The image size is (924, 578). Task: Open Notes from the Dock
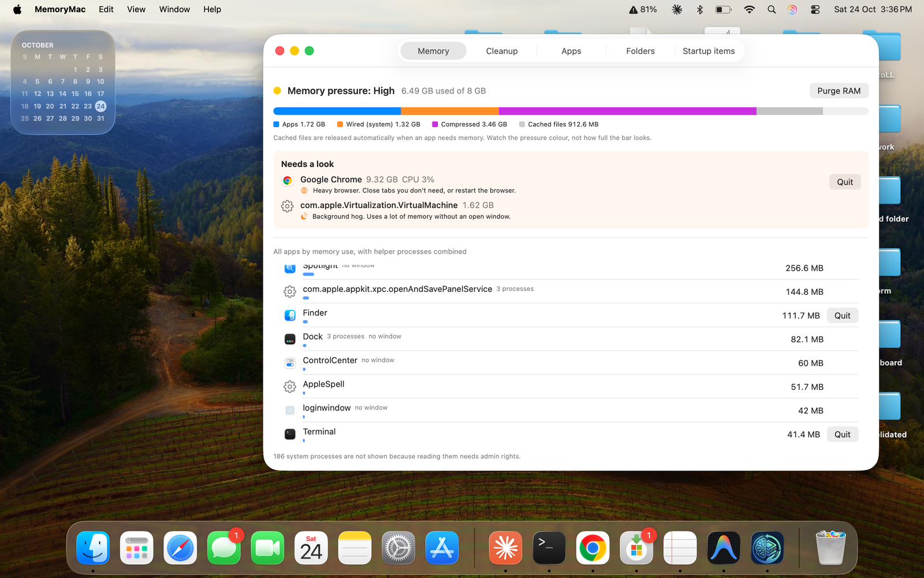coord(355,548)
